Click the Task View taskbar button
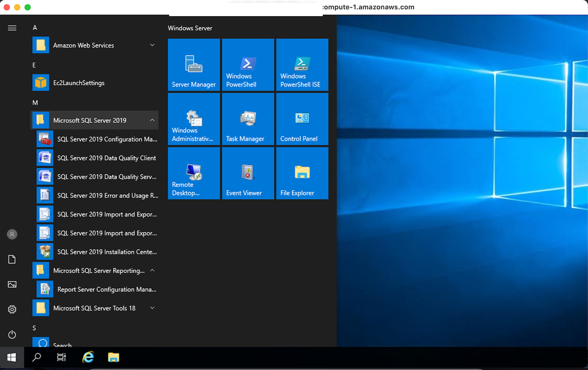 coord(61,357)
